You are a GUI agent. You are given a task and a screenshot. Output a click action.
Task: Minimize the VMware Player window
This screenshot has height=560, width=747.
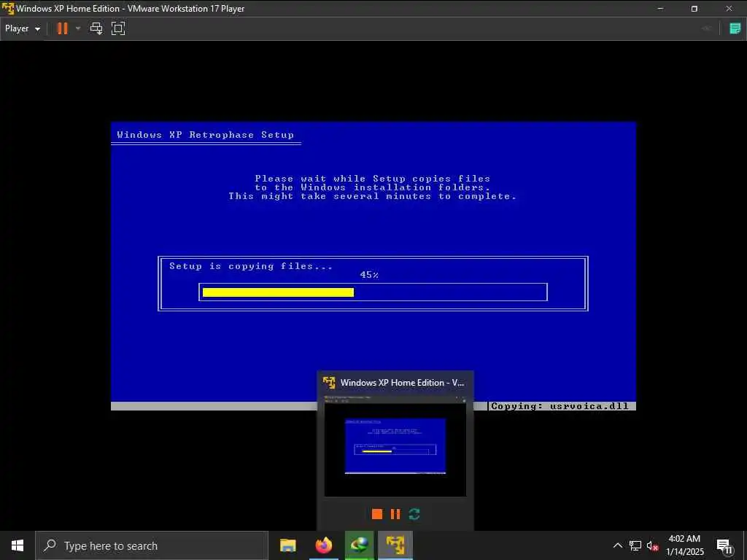click(660, 9)
